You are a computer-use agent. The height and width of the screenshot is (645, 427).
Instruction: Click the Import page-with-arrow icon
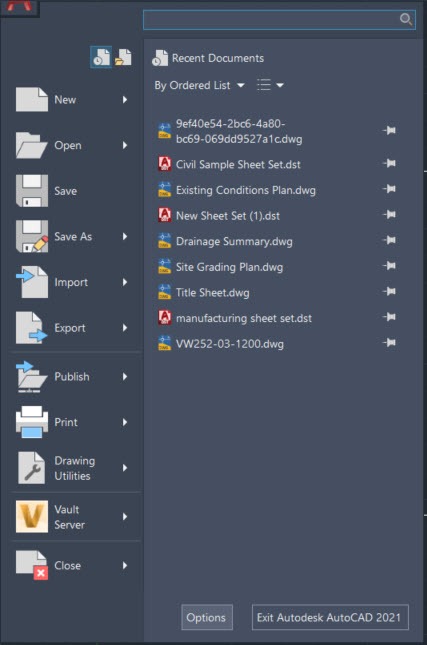tap(32, 282)
